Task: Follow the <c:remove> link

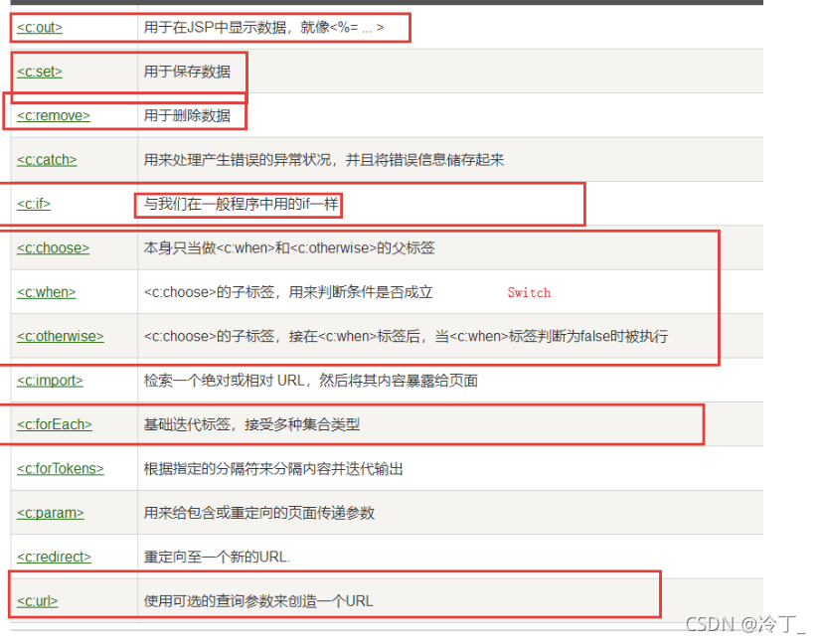Action: 54,115
